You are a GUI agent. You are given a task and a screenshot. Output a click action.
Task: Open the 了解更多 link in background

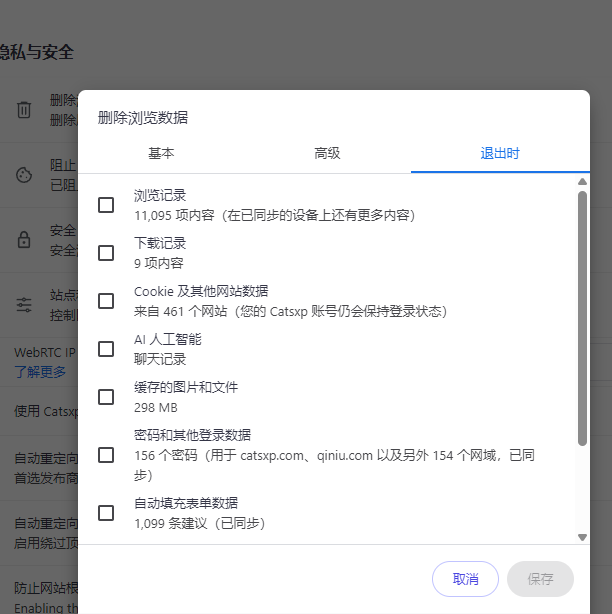40,372
